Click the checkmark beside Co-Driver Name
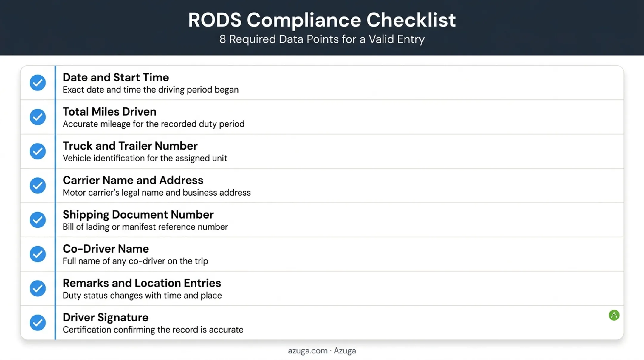This screenshot has width=644, height=360. coord(38,254)
